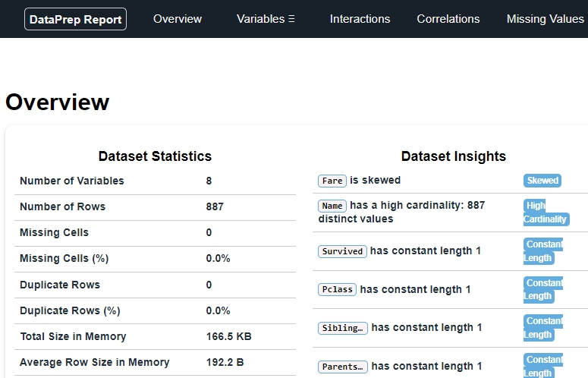Click the value 8 for Number of Variables

tap(209, 181)
